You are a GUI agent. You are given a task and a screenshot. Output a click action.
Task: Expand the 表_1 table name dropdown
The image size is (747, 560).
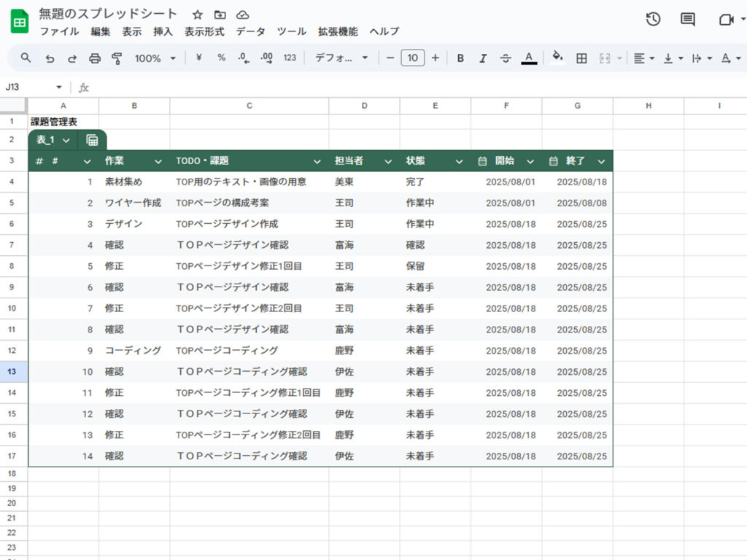click(x=66, y=141)
